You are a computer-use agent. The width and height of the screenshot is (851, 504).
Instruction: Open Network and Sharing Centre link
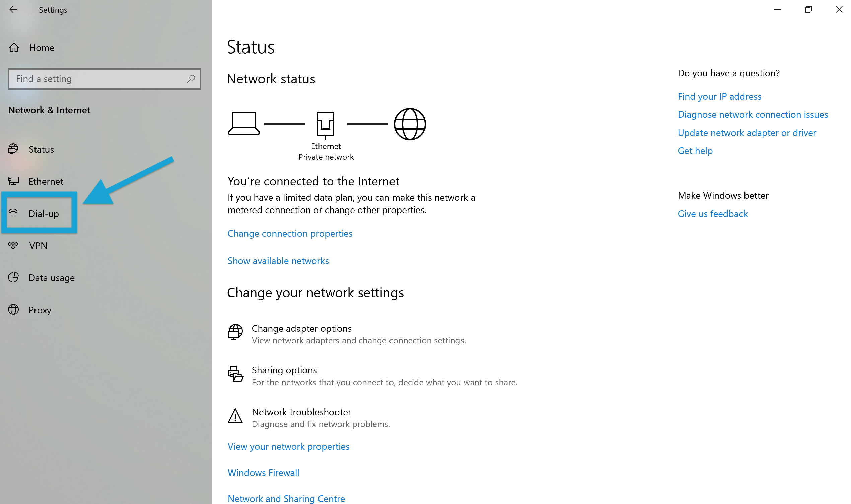(x=286, y=498)
